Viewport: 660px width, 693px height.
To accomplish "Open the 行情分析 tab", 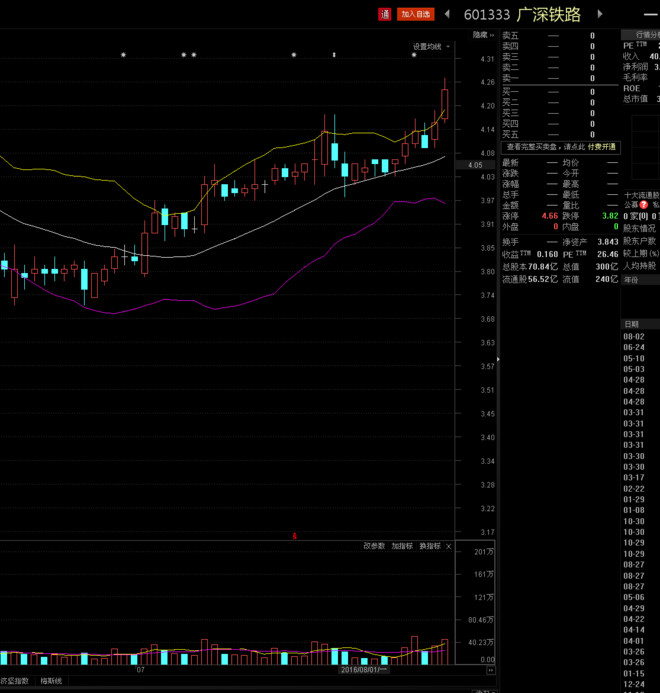I will pyautogui.click(x=641, y=34).
